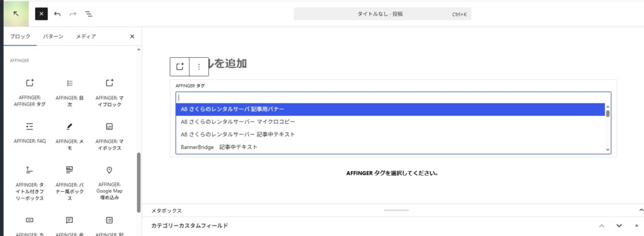Move カテゴリーカスタムフィールド box up
The image size is (644, 236).
tap(602, 226)
